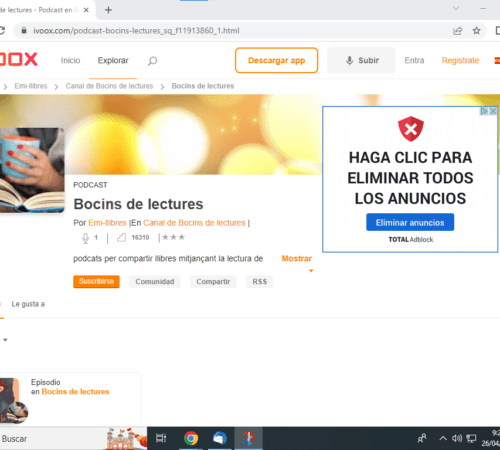Open the search magnifier icon
Screen dimensions: 500x450
click(152, 61)
